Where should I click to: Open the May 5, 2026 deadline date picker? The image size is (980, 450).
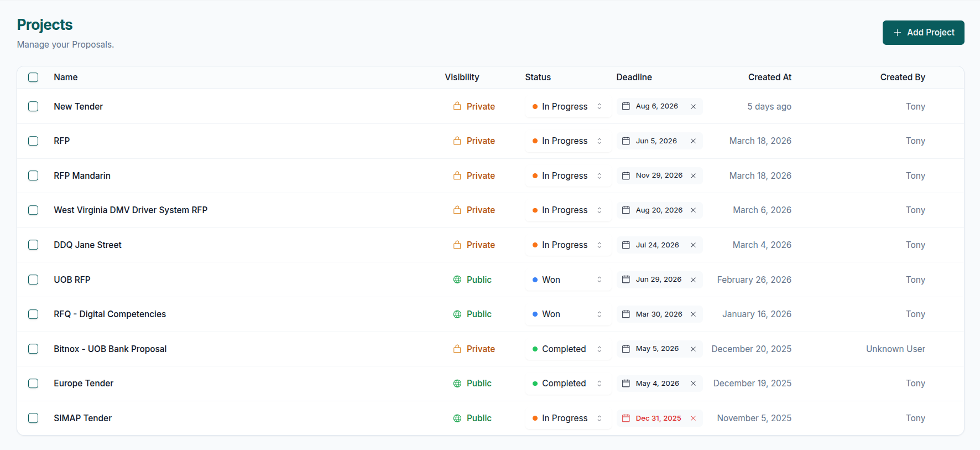656,349
